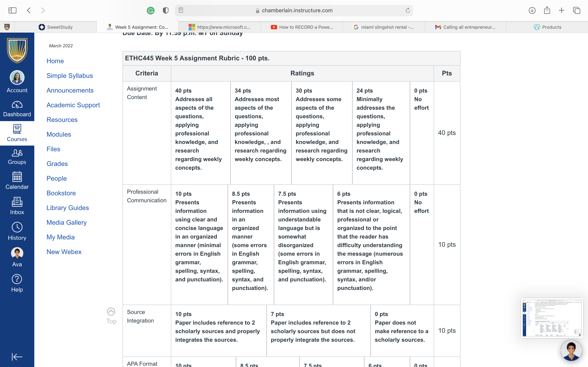The width and height of the screenshot is (588, 367).
Task: Open the Modules course link
Action: pos(59,134)
